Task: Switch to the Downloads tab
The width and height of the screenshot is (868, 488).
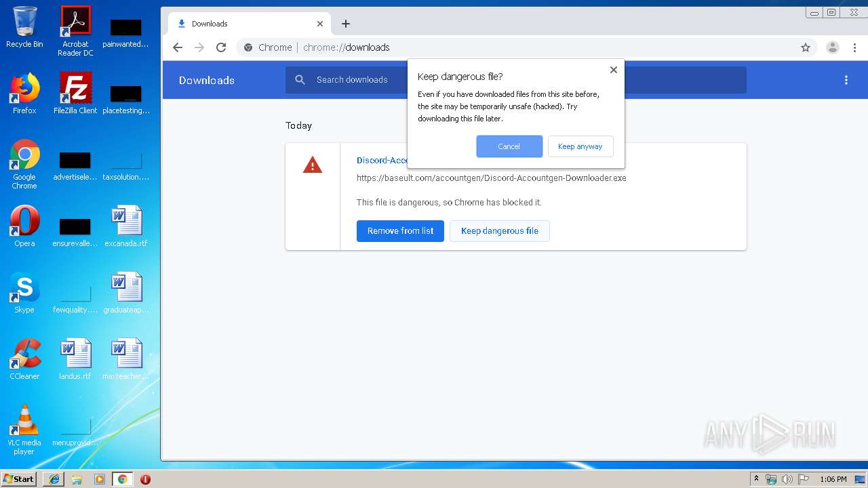Action: 249,24
